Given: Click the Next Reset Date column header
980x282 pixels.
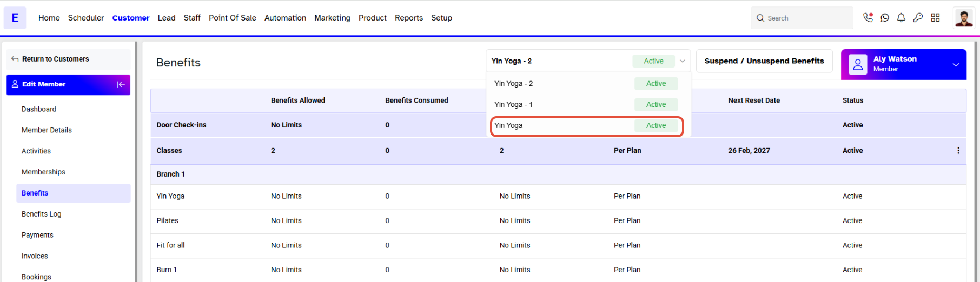Looking at the screenshot, I should [754, 100].
